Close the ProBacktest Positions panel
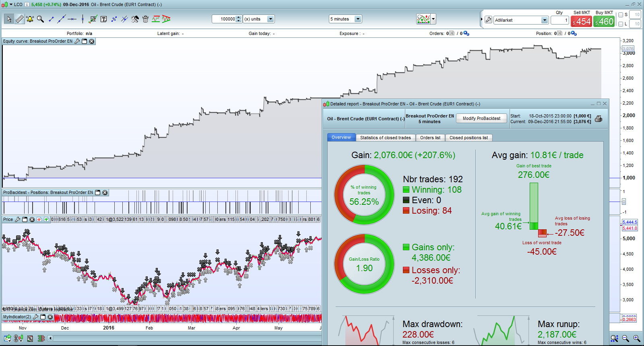644x346 pixels. [105, 192]
